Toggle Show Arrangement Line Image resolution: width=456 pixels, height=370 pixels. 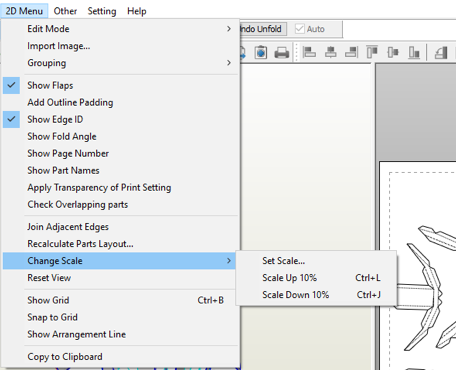click(121, 334)
